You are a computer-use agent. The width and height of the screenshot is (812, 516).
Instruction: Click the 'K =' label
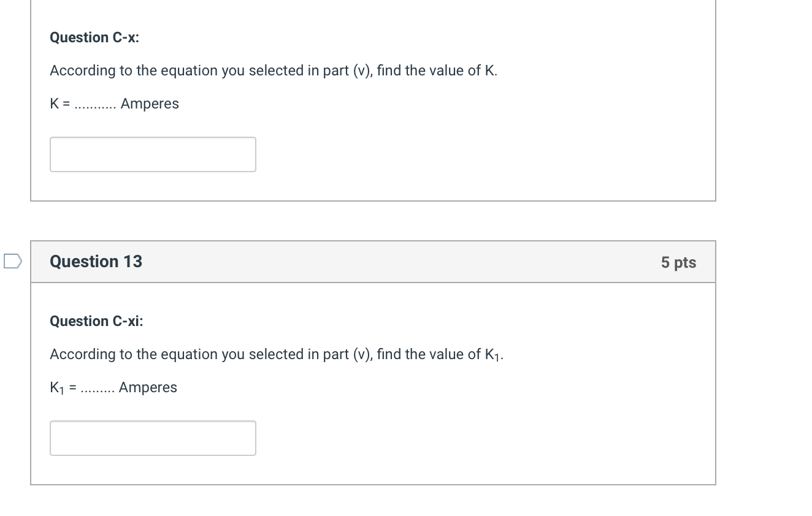tap(59, 104)
